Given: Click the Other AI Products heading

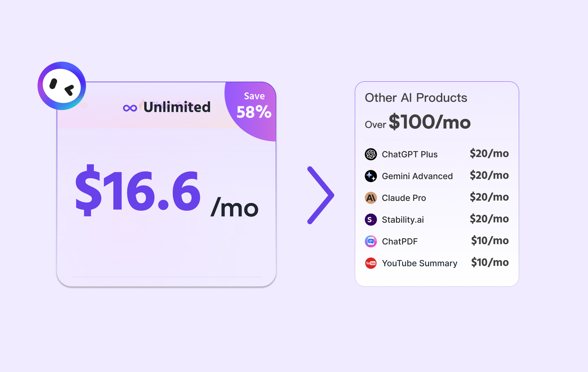Looking at the screenshot, I should (416, 98).
